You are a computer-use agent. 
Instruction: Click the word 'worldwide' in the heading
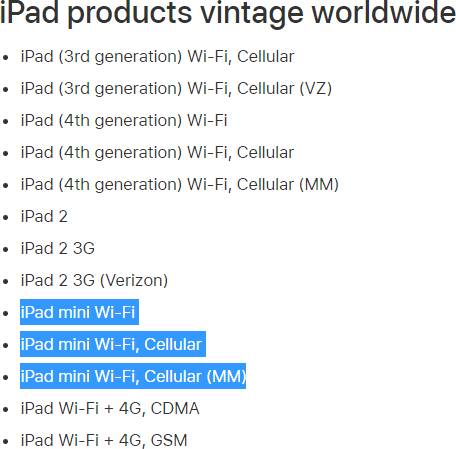[384, 13]
